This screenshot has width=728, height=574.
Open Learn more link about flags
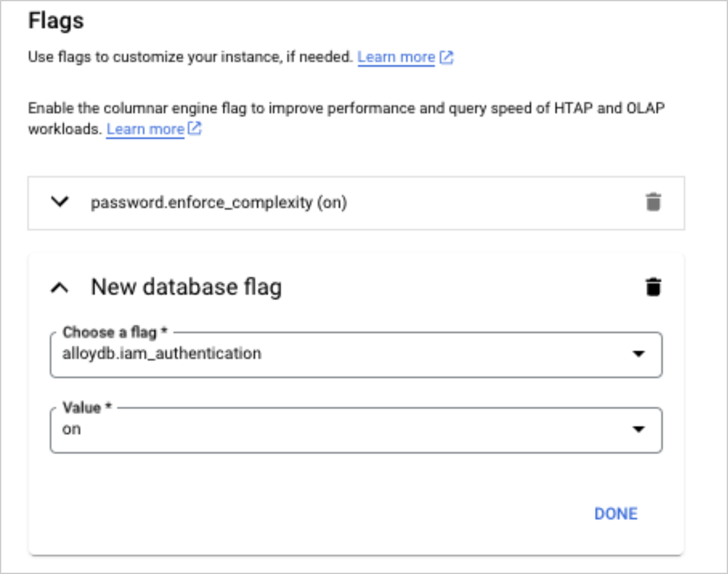(x=396, y=57)
